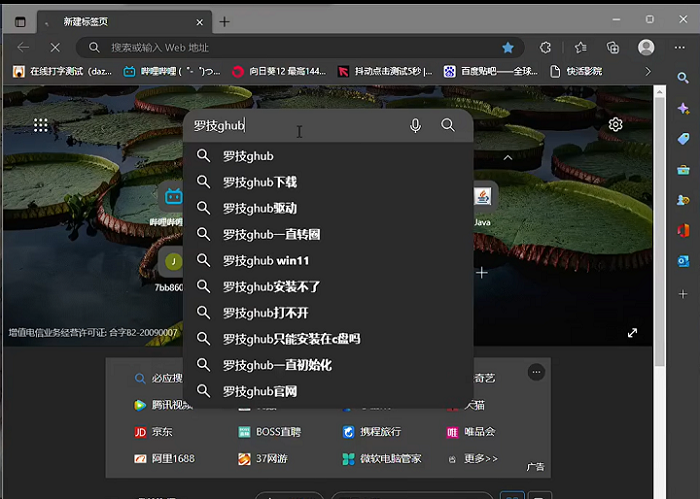The width and height of the screenshot is (700, 499).
Task: Select the suggestion 罗技ghub打不开
Action: click(328, 313)
